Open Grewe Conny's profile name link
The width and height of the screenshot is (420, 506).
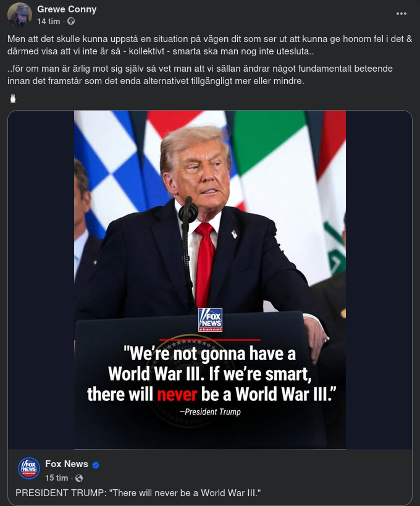67,9
